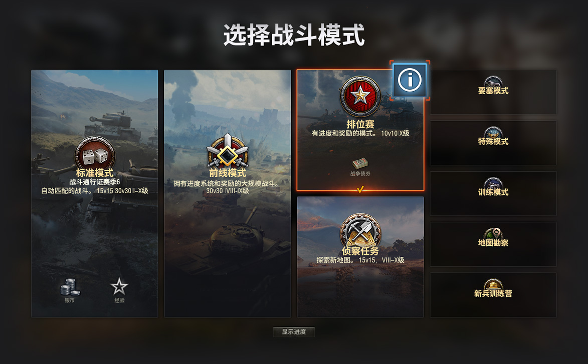Select the shovel emblem for 侦察任务
The width and height of the screenshot is (588, 364).
360,231
